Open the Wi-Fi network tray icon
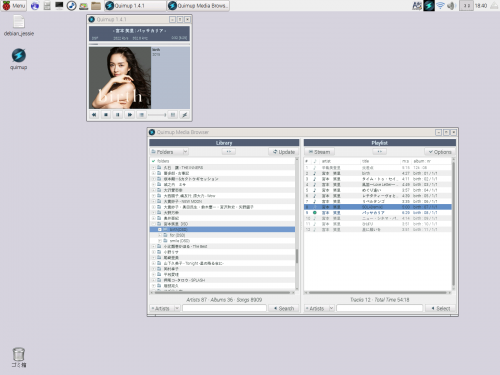500x375 pixels. click(441, 6)
